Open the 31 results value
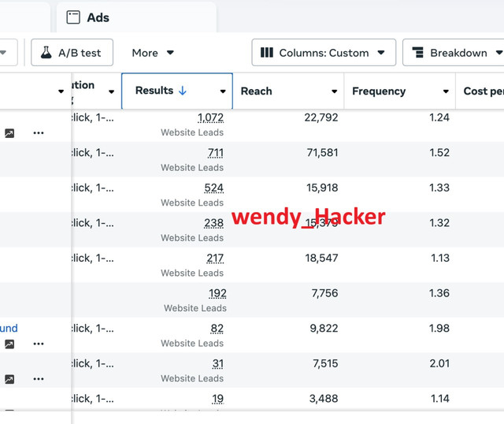 218,363
